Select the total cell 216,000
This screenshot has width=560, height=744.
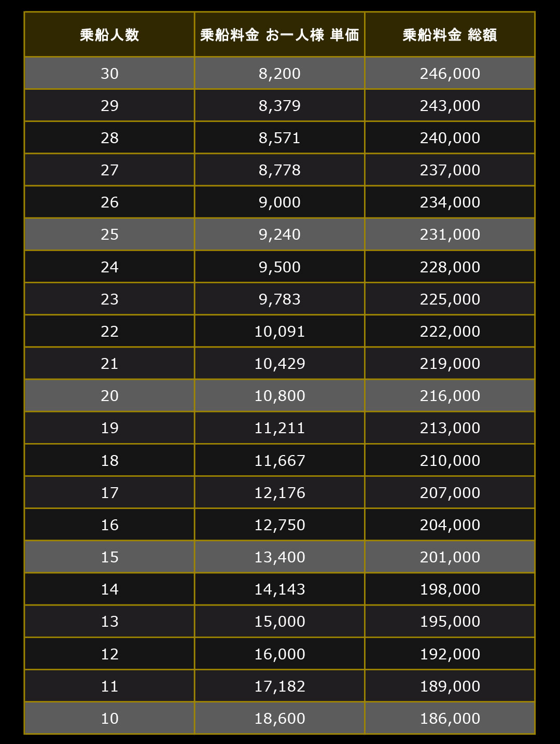450,395
